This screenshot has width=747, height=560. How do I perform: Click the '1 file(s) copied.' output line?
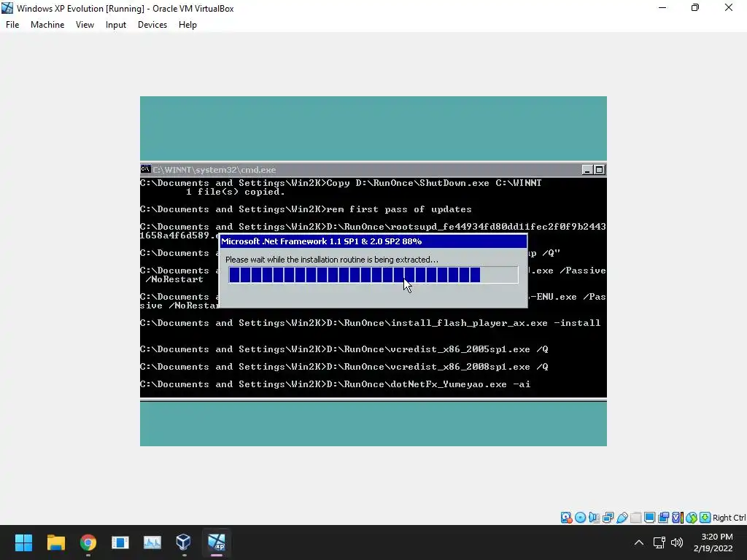coord(236,192)
